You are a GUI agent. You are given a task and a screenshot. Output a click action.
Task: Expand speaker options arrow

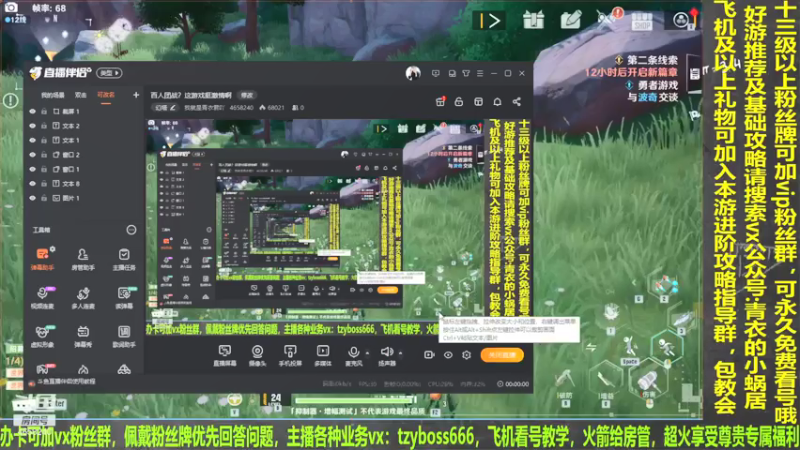[x=400, y=353]
